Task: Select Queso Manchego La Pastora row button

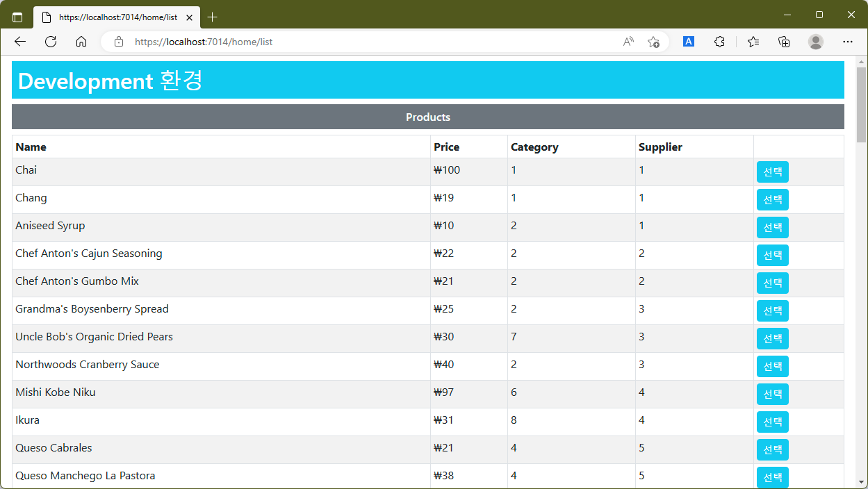Action: pyautogui.click(x=772, y=478)
